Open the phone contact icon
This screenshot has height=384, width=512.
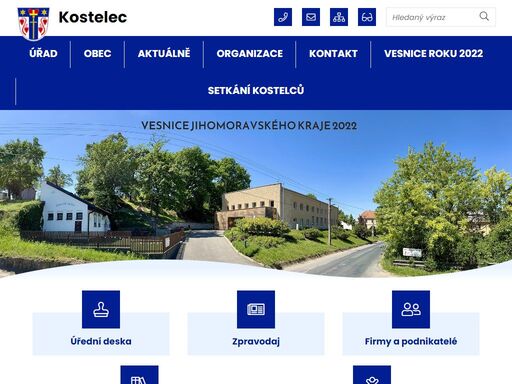(283, 17)
